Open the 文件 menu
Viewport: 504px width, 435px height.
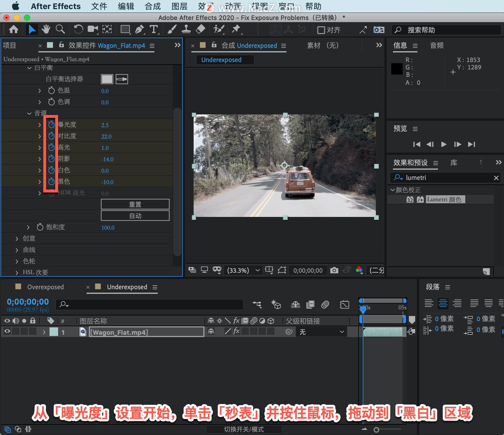tap(99, 6)
